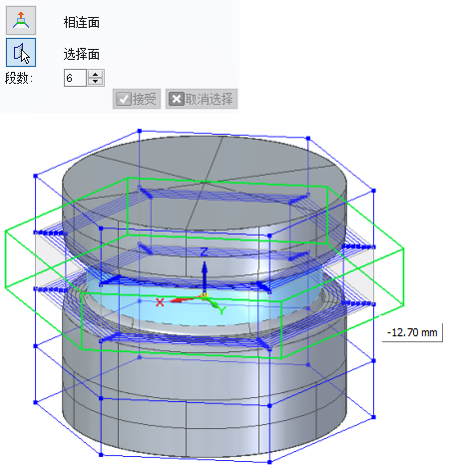Click the red X axis handle of the triad

pos(182,300)
